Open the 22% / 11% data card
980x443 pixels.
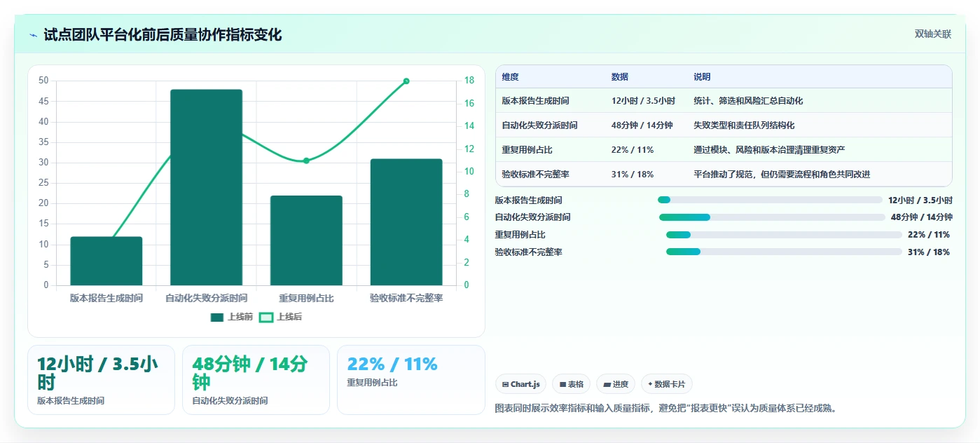click(x=410, y=380)
